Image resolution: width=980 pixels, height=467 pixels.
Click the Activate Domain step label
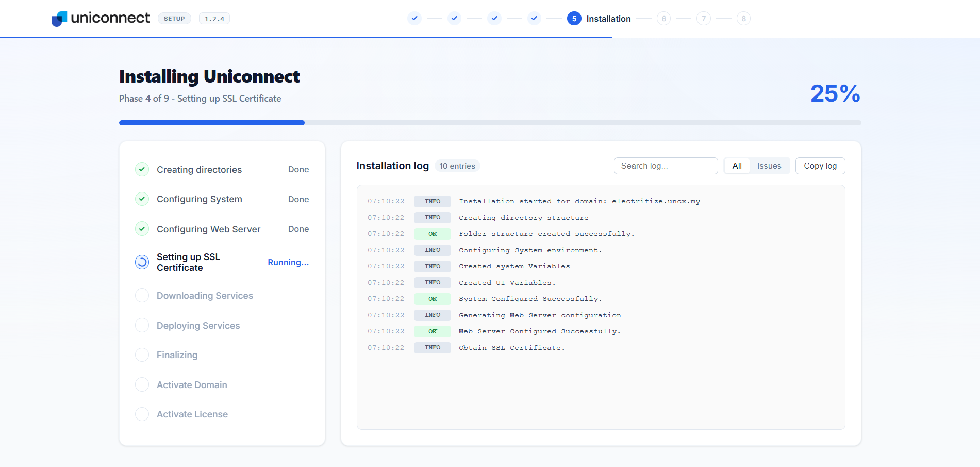pyautogui.click(x=192, y=385)
